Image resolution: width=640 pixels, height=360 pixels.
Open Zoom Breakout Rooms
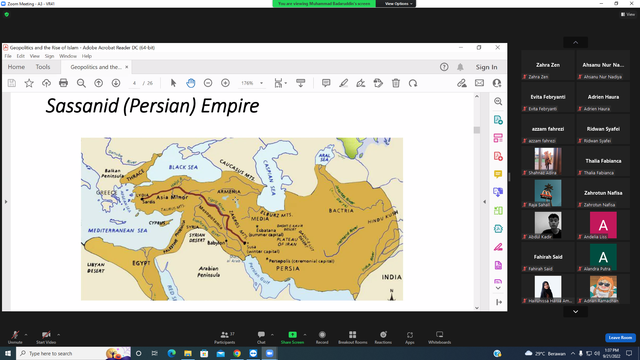point(353,338)
